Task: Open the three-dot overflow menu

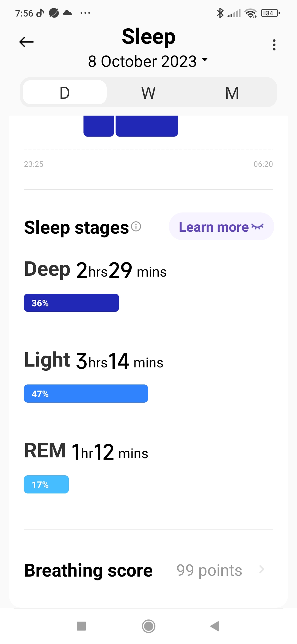Action: coord(274,45)
